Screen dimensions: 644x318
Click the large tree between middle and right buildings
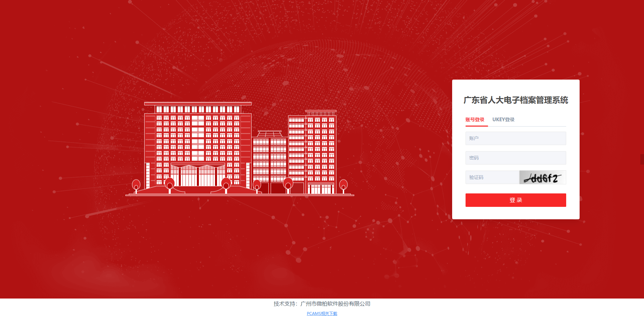[x=288, y=184]
